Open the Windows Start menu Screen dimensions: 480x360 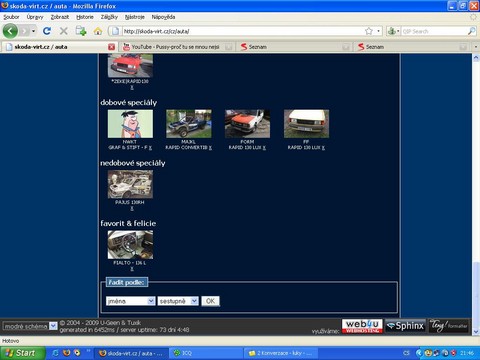[22, 353]
